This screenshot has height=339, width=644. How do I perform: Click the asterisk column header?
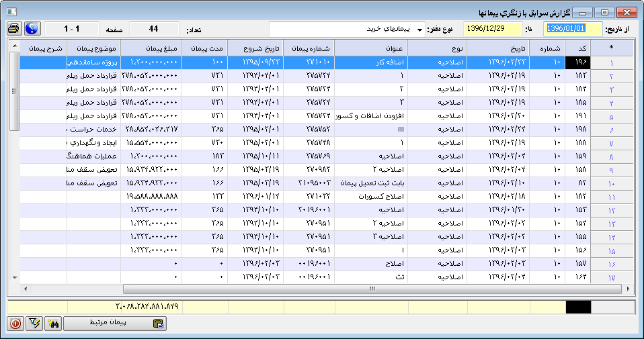point(612,48)
